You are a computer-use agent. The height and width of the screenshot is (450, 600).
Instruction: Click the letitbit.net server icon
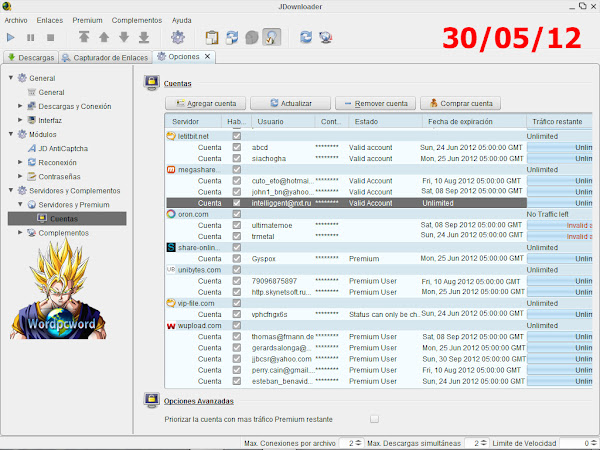[x=171, y=136]
